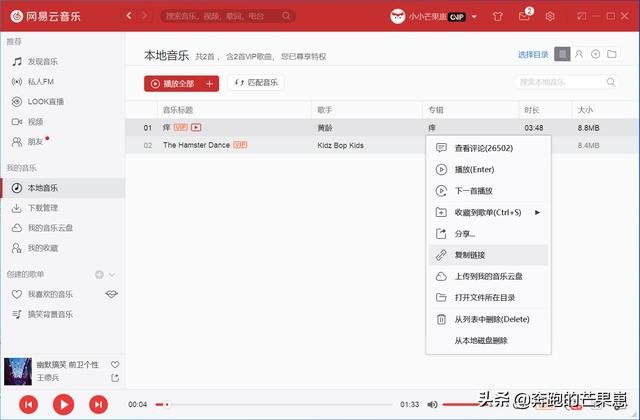Add all songs to queue with plus
The image size is (640, 420).
[210, 84]
